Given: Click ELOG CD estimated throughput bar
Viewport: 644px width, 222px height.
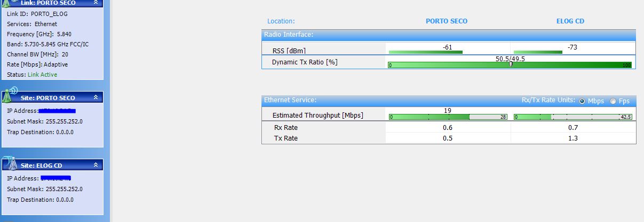Looking at the screenshot, I should pos(573,117).
